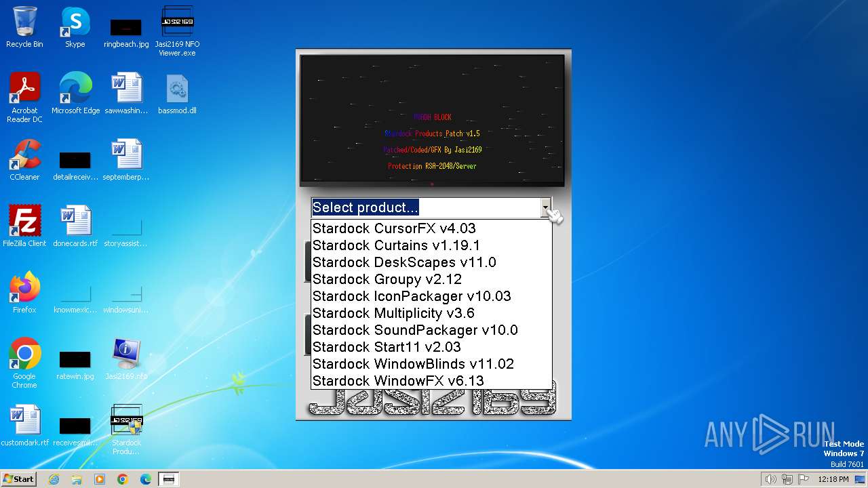The height and width of the screenshot is (488, 868).
Task: Open Windows Explorer from taskbar
Action: pyautogui.click(x=77, y=479)
